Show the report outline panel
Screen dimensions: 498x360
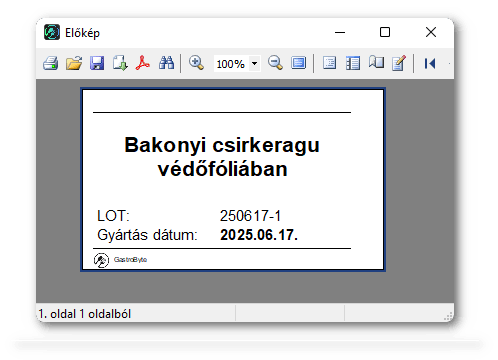pyautogui.click(x=329, y=63)
